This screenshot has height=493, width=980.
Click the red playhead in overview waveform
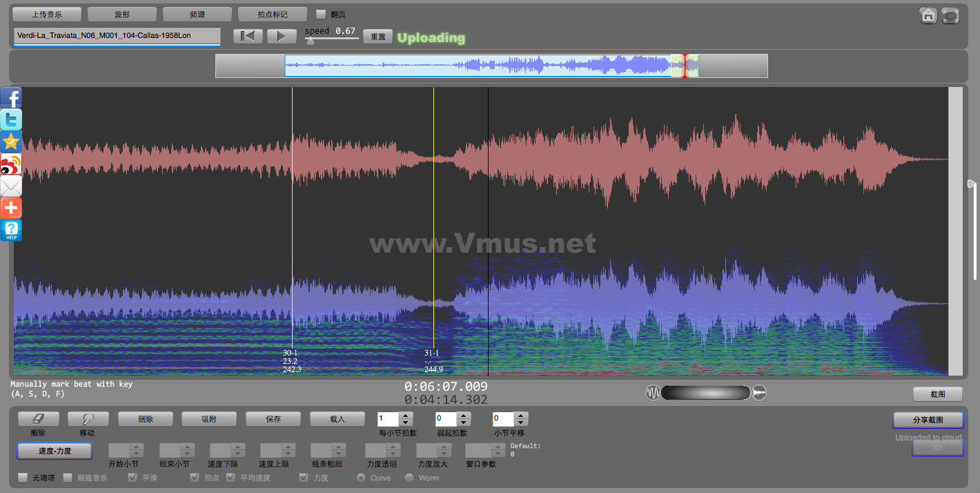point(685,66)
